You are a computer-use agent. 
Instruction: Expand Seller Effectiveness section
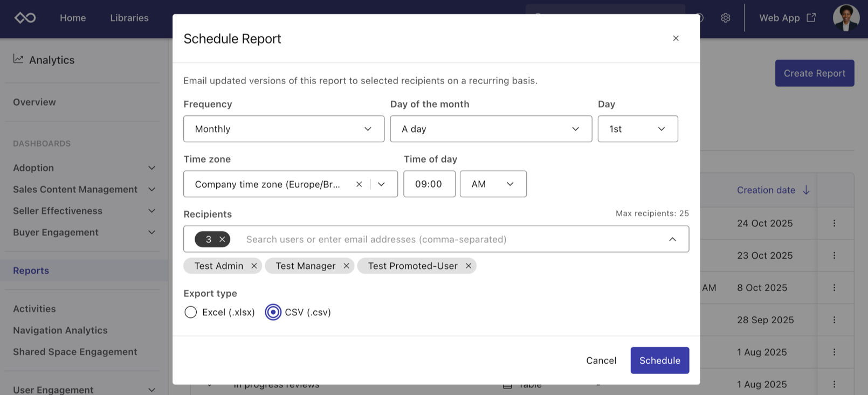click(151, 211)
